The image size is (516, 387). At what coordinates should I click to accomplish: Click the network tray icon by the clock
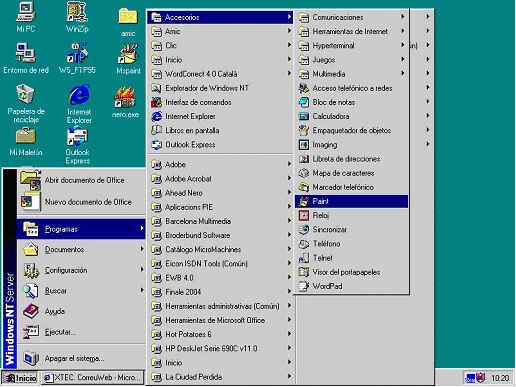pyautogui.click(x=470, y=378)
